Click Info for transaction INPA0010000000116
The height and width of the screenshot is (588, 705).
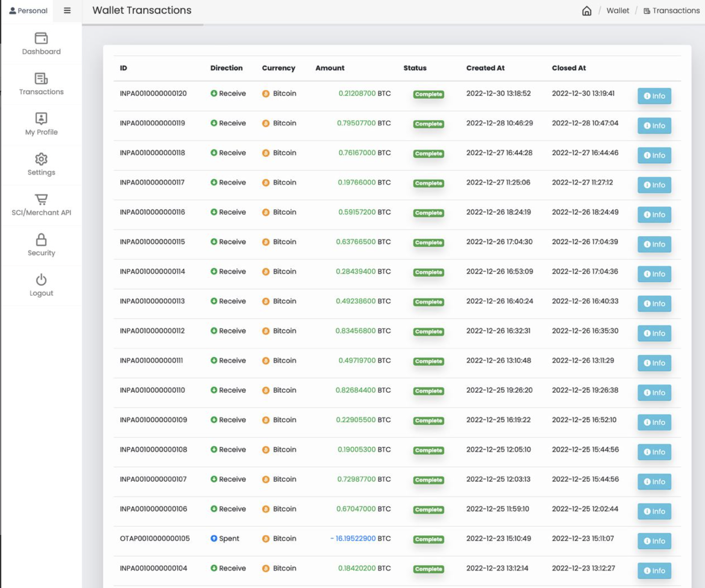pos(654,214)
